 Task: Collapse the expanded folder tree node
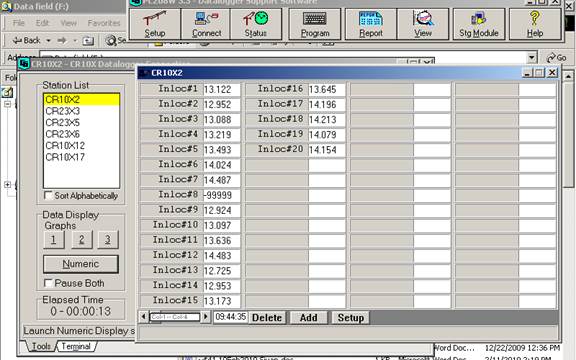click(x=7, y=104)
